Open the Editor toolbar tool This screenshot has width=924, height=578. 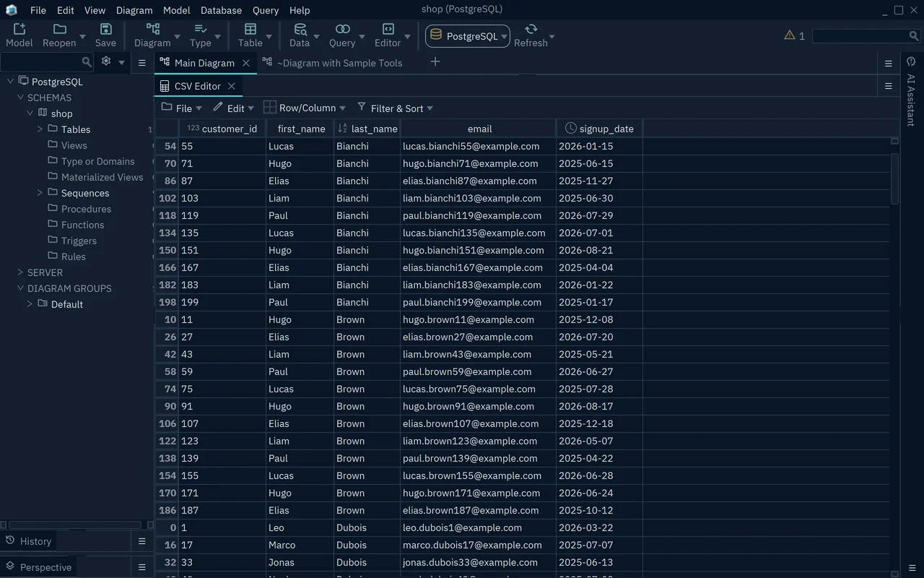(388, 29)
